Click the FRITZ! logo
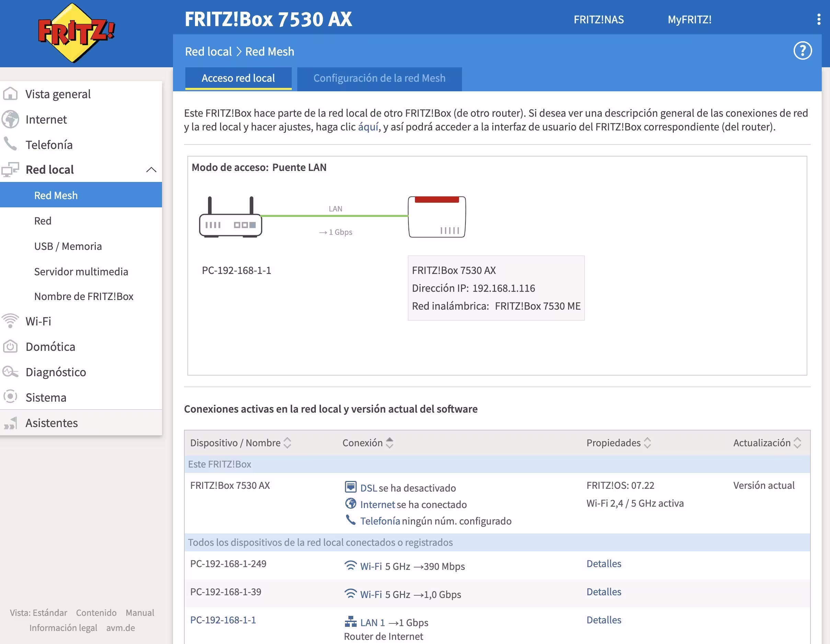Viewport: 830px width, 644px height. point(77,33)
